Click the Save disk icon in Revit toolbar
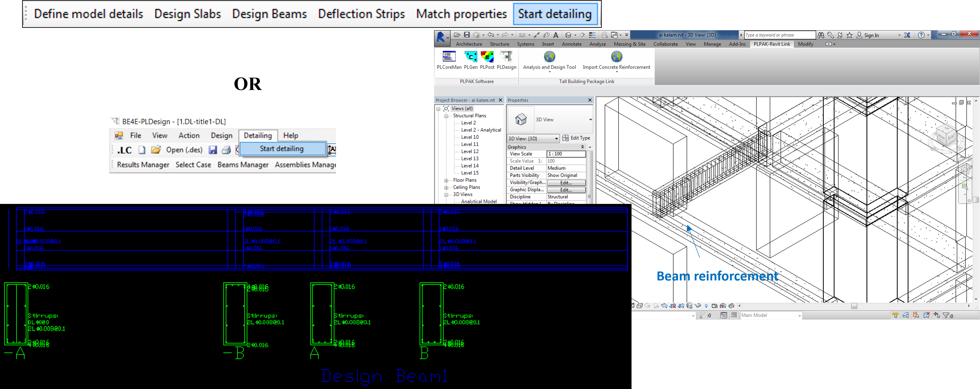The width and height of the screenshot is (980, 389). point(466,35)
